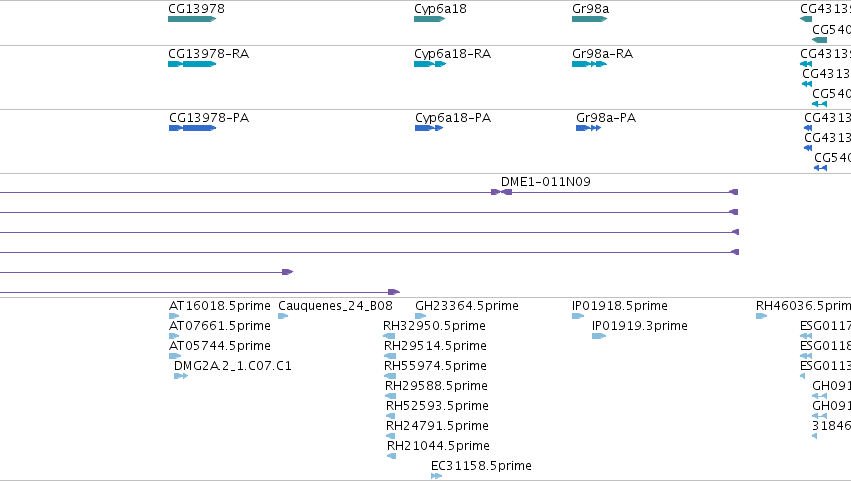Select the RH55974.5prime EST label
Screen dimensions: 851x481
tap(435, 366)
